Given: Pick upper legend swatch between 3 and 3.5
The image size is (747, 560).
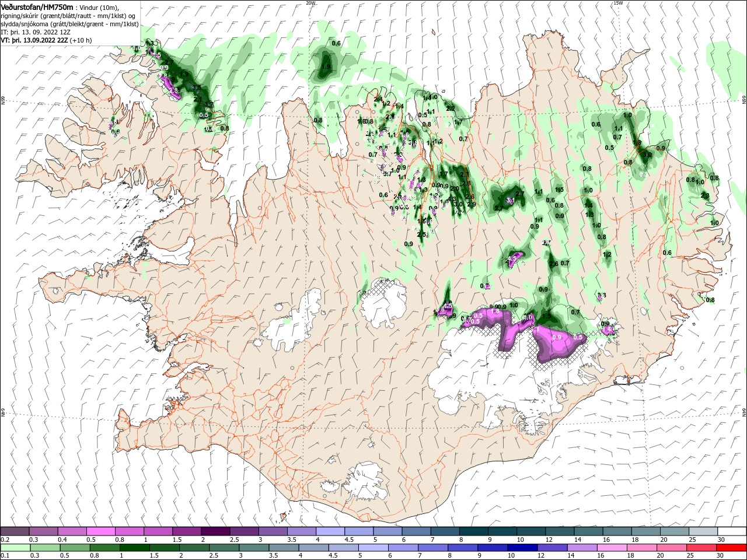Looking at the screenshot, I should [273, 531].
